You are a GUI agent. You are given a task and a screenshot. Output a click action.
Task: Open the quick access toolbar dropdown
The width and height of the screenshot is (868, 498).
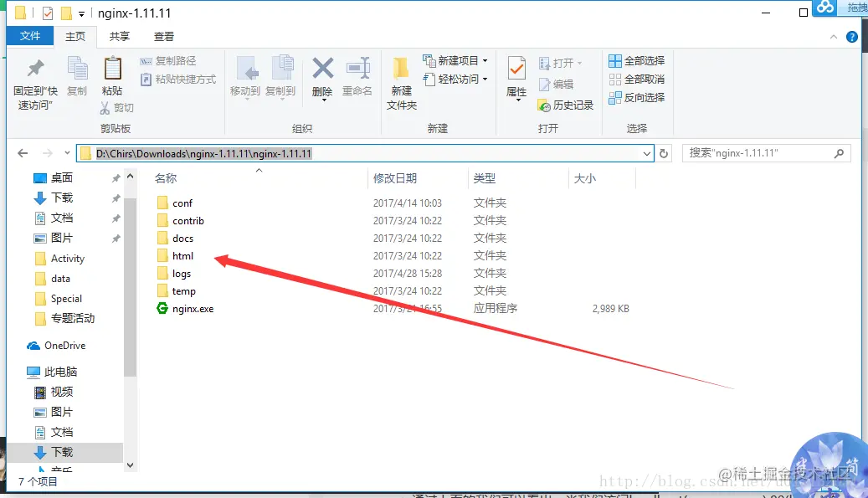81,13
